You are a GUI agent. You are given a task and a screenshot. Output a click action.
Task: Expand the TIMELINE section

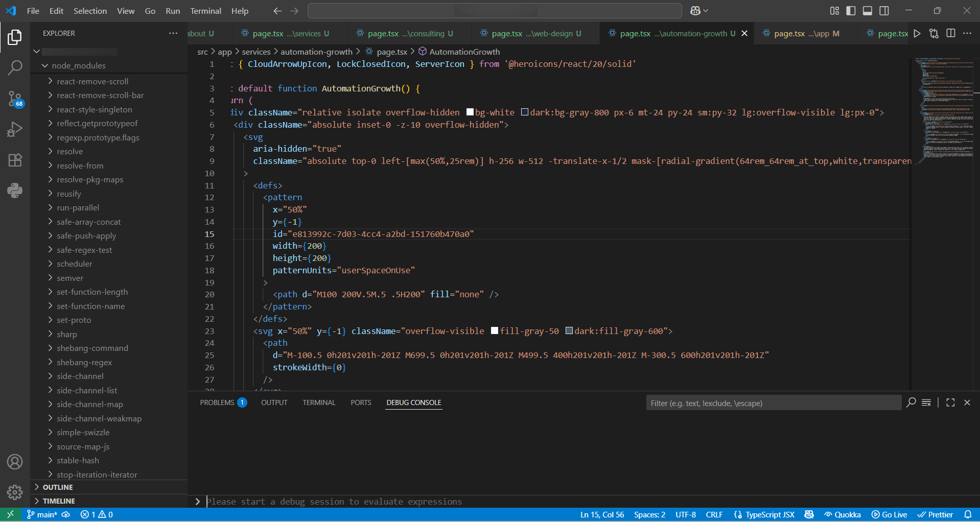[x=59, y=501]
